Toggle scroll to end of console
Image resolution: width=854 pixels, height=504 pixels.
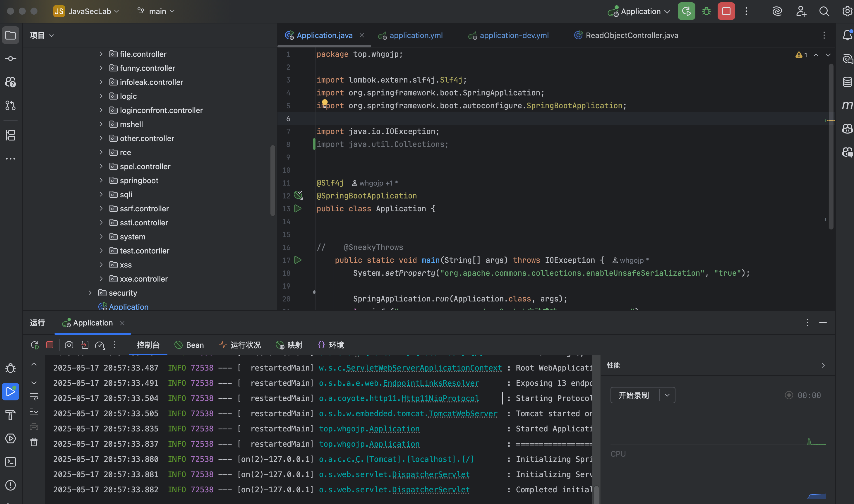[x=34, y=412]
